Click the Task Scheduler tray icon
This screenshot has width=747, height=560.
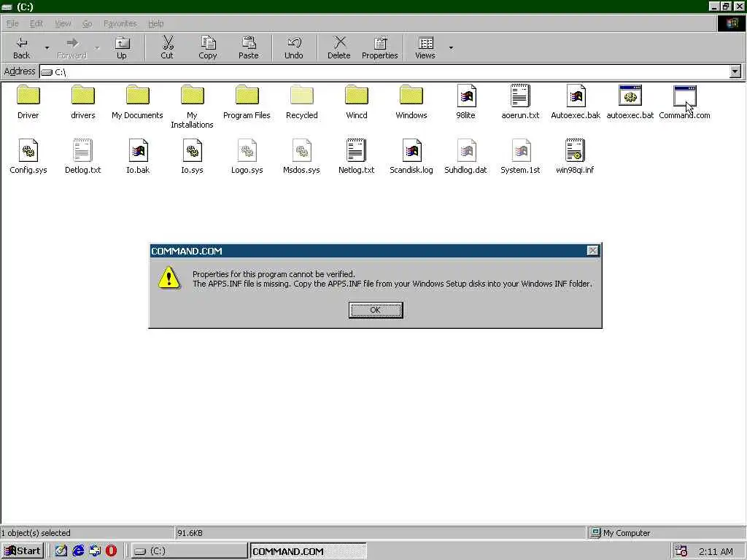pos(681,551)
